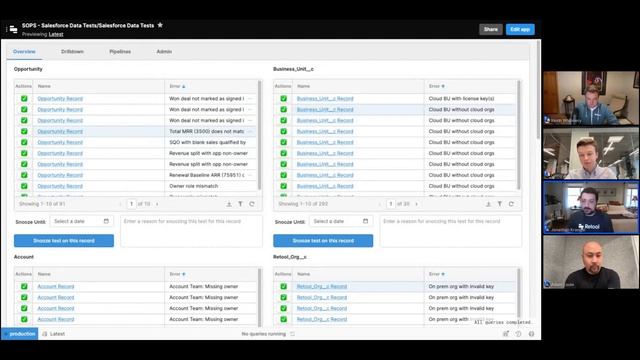
Task: Click Opportunity table page number field
Action: tap(131, 204)
